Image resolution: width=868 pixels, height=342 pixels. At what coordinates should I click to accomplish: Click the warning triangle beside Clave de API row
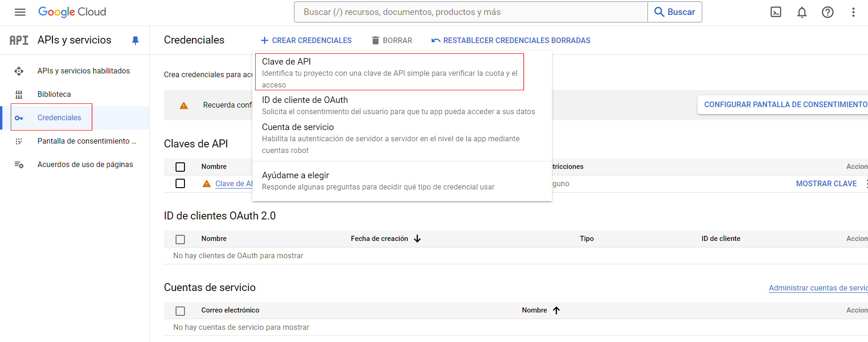coord(206,184)
